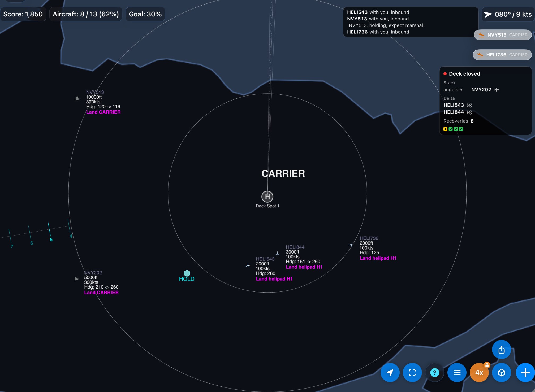
Task: Click the CARRIER map label
Action: (x=283, y=173)
